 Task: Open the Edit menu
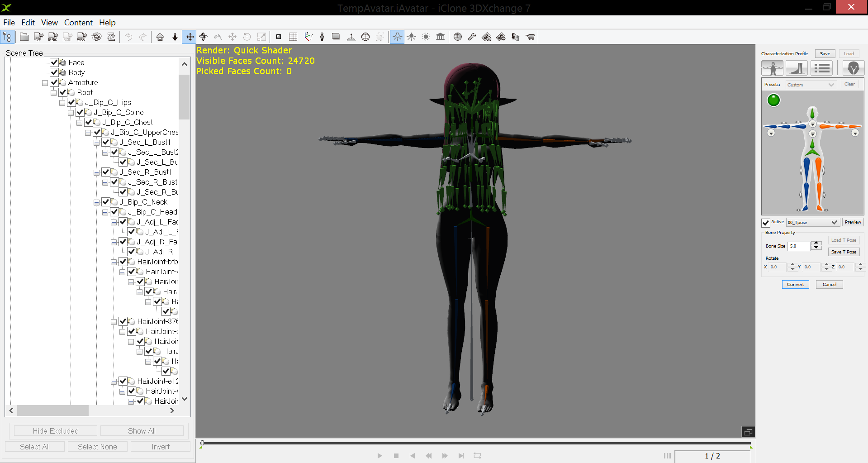tap(28, 23)
